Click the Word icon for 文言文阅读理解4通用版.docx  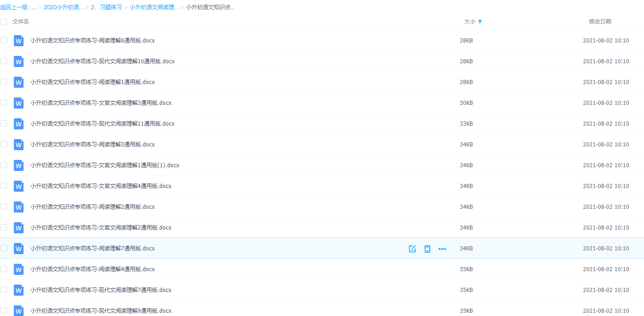18,186
